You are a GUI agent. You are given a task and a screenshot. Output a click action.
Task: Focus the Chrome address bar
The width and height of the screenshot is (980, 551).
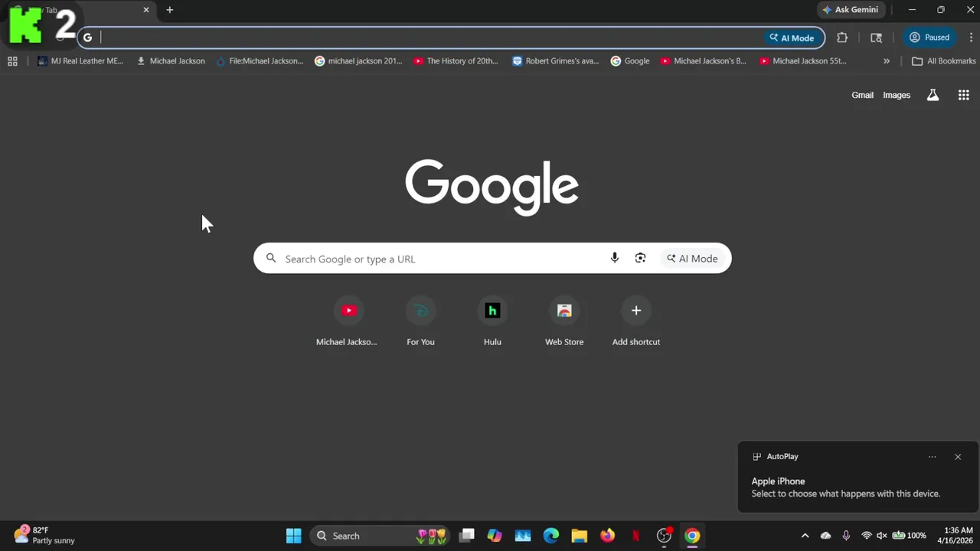coord(429,37)
